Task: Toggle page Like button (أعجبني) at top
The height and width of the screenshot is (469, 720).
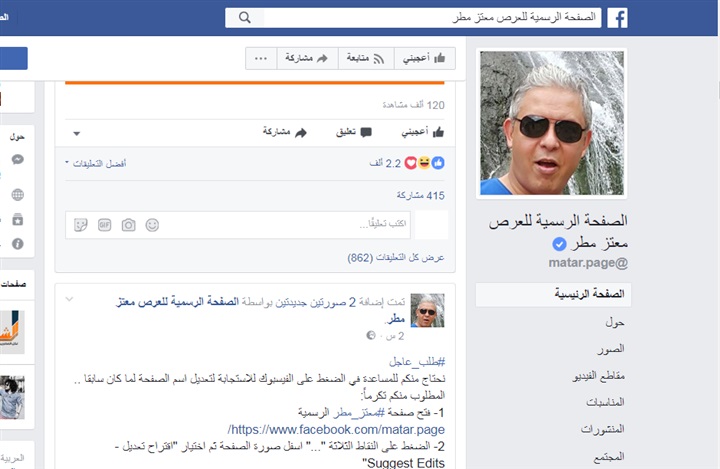Action: pyautogui.click(x=425, y=58)
